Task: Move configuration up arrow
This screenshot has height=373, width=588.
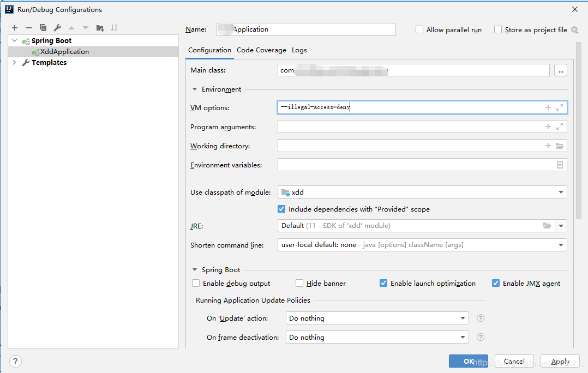Action: pos(71,28)
